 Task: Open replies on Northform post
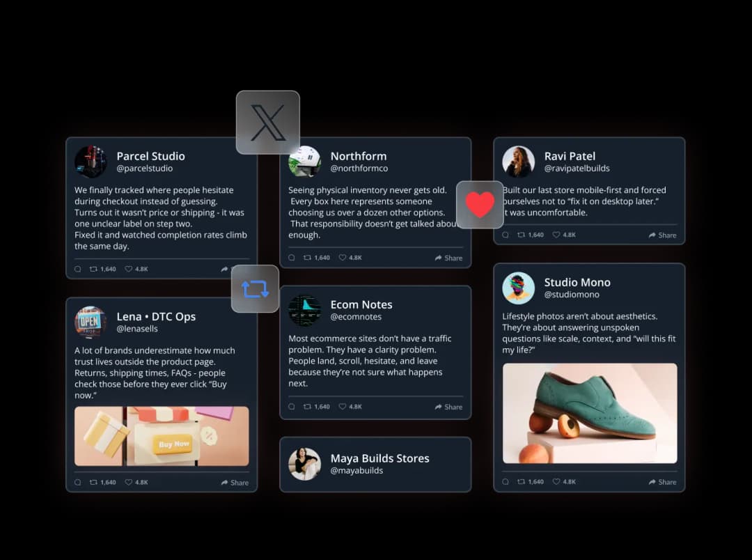click(292, 258)
